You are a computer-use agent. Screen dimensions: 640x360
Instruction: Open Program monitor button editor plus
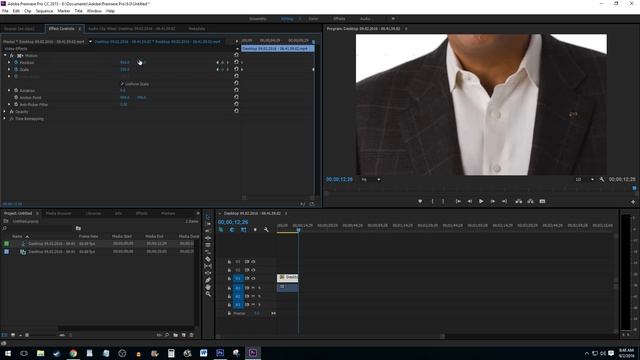coord(633,202)
